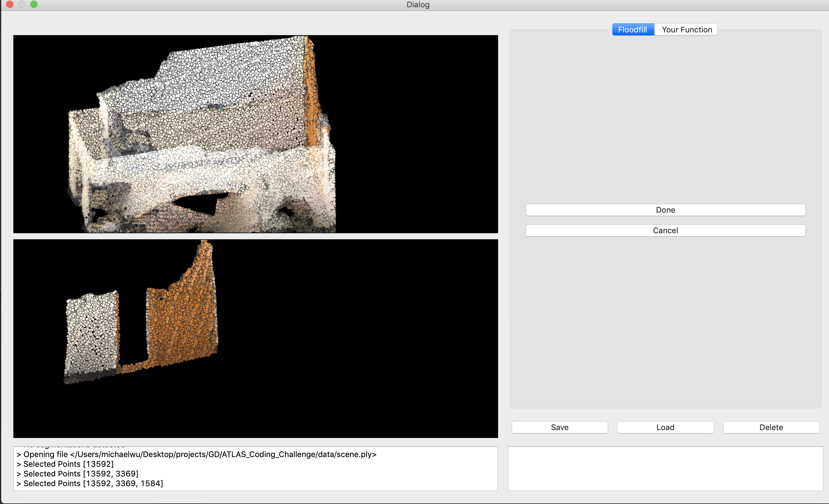Screen dimensions: 829x504
Task: Click the empty text box at bottom right
Action: click(665, 468)
